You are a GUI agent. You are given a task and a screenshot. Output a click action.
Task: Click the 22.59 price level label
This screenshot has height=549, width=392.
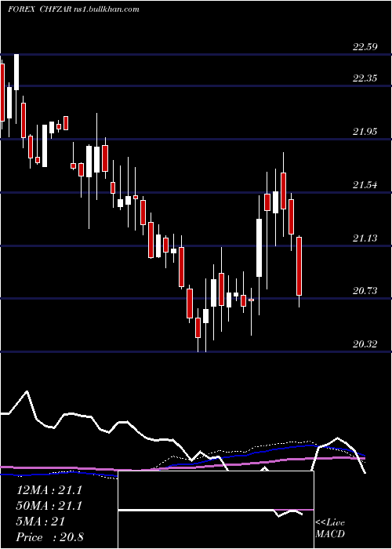coord(365,47)
